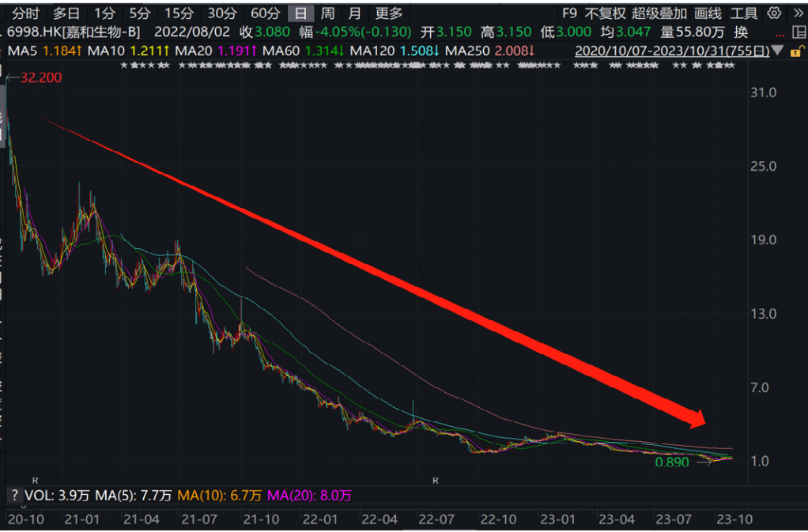Click the MA120 1.508 indicator label
This screenshot has width=808, height=532.
pyautogui.click(x=395, y=51)
